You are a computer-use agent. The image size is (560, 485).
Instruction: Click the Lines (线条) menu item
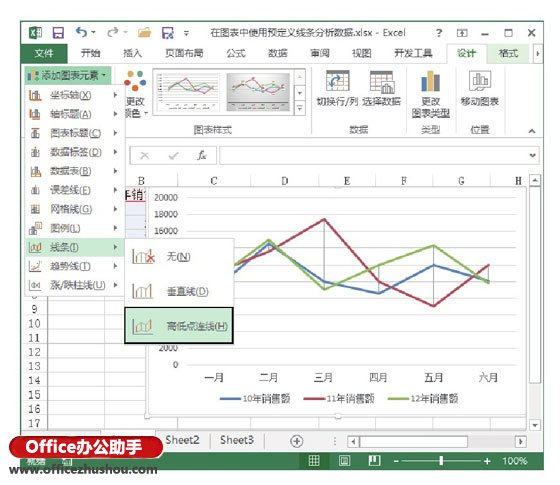pos(74,247)
